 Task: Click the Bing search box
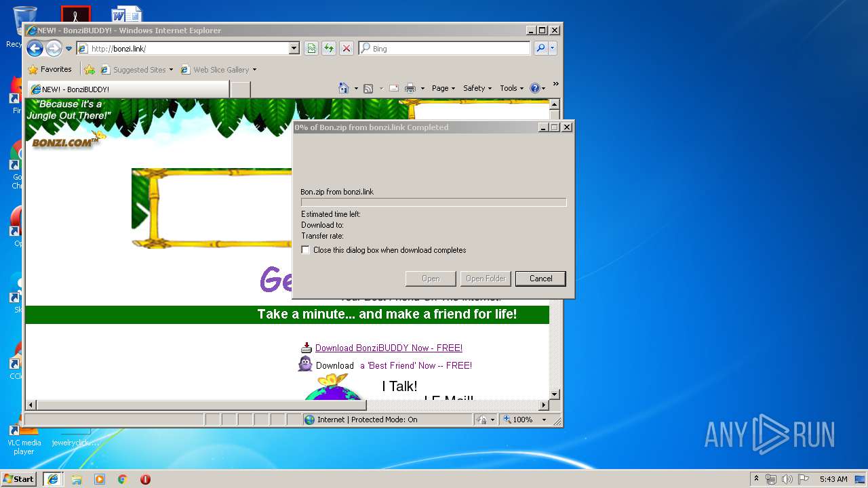(445, 48)
